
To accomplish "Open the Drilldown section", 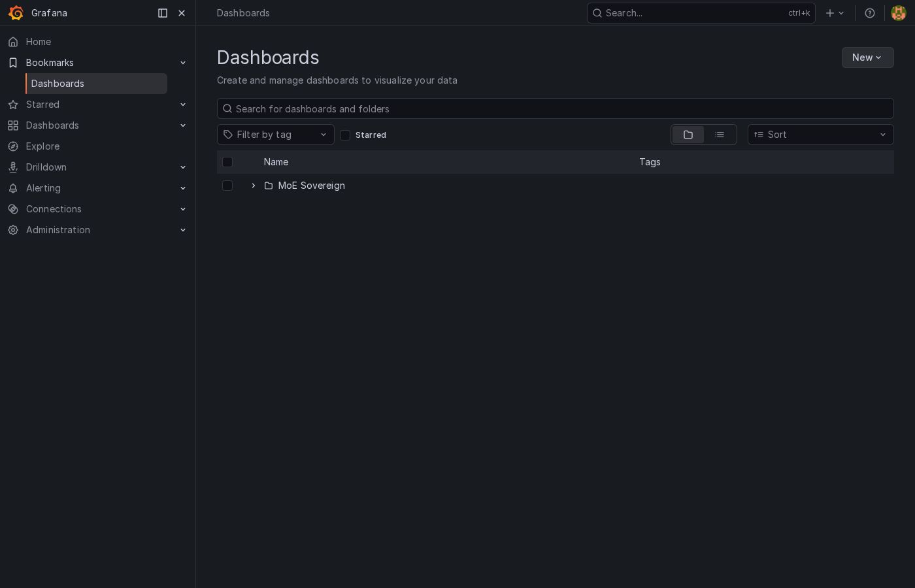I will pyautogui.click(x=46, y=167).
